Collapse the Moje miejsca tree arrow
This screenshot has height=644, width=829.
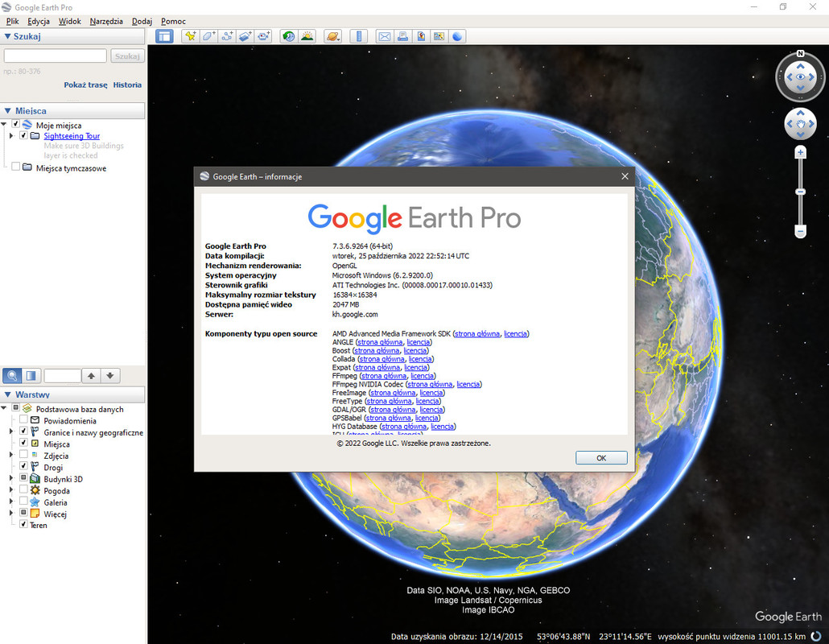4,125
